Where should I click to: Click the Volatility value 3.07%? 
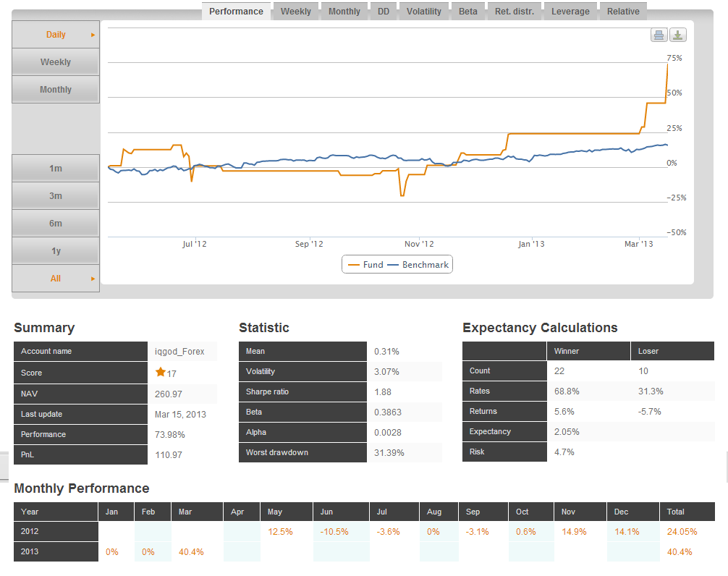(386, 372)
